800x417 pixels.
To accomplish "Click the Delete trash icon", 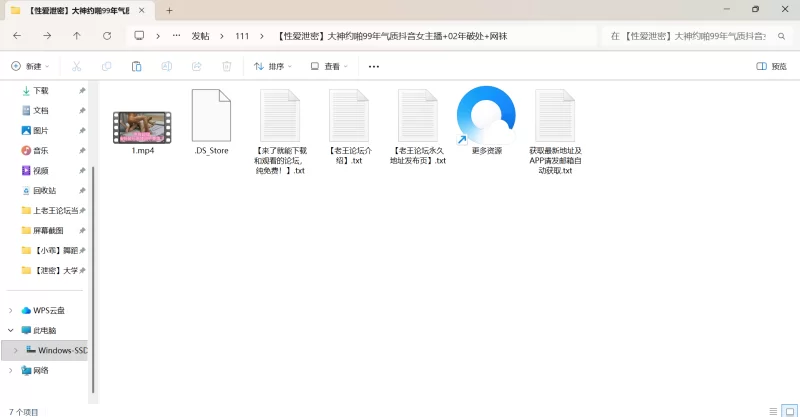I will pyautogui.click(x=227, y=66).
